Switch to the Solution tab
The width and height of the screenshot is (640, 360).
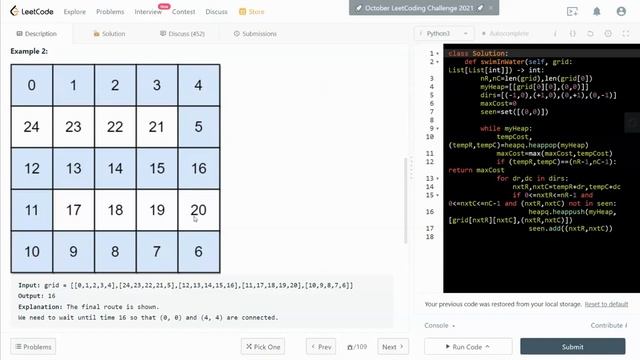tap(109, 33)
